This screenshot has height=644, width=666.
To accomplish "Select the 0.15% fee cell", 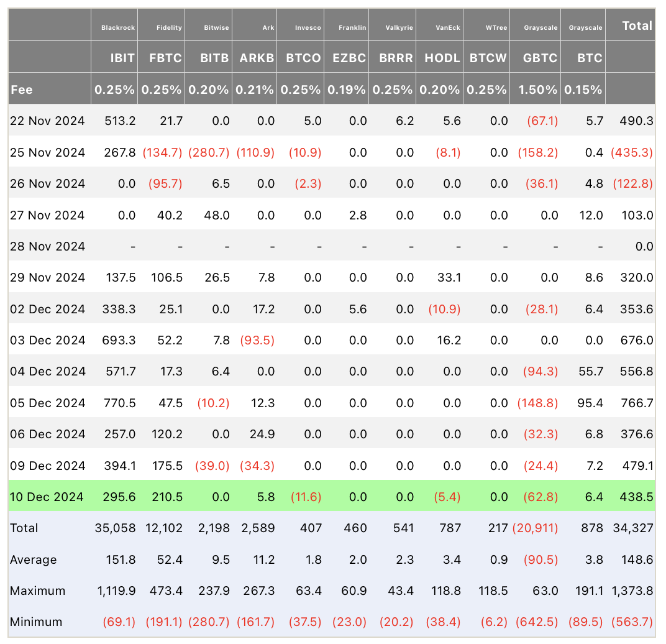I will pos(583,90).
